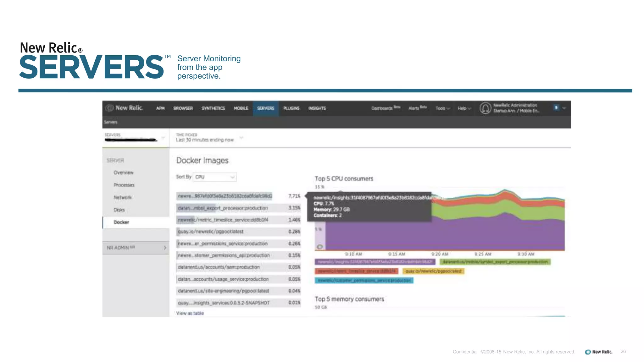The width and height of the screenshot is (644, 362).
Task: Select the metric_timeslice_service image row
Action: [238, 220]
